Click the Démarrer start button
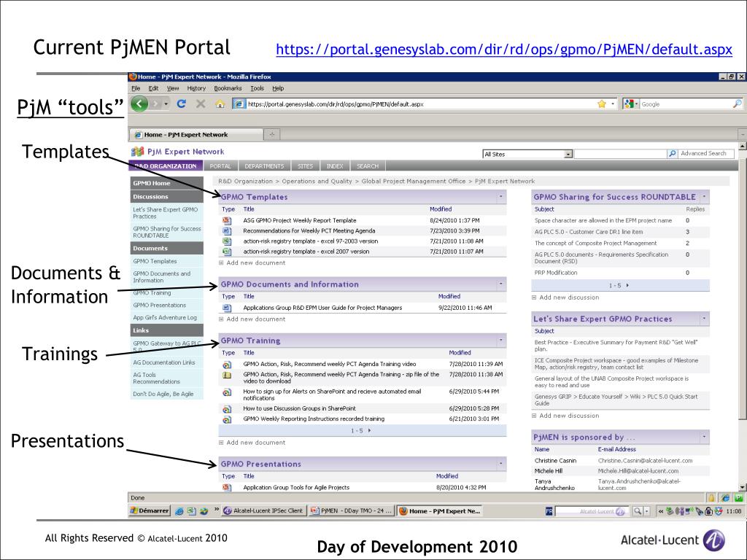 coord(150,510)
